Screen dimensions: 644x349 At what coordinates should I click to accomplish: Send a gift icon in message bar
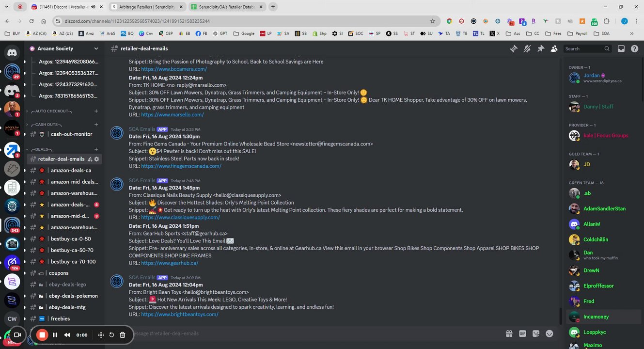(x=509, y=333)
